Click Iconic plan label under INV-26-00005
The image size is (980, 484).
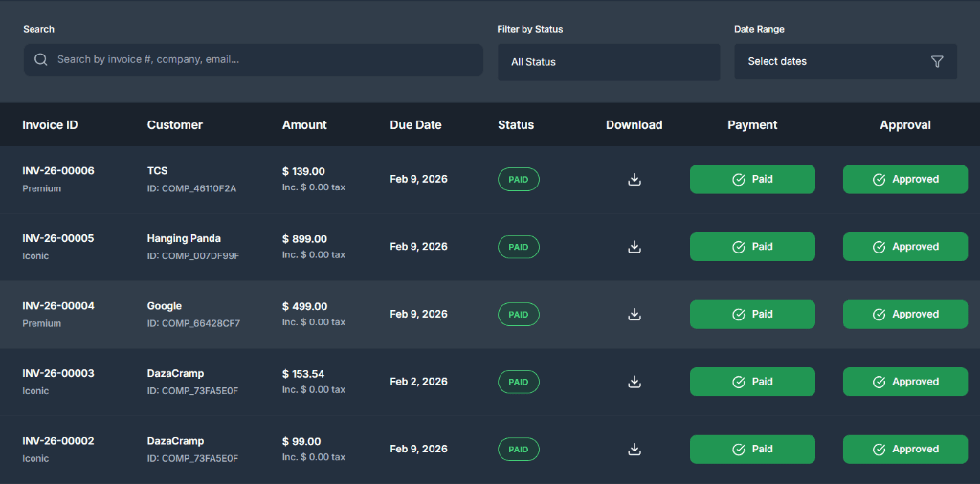click(x=35, y=256)
